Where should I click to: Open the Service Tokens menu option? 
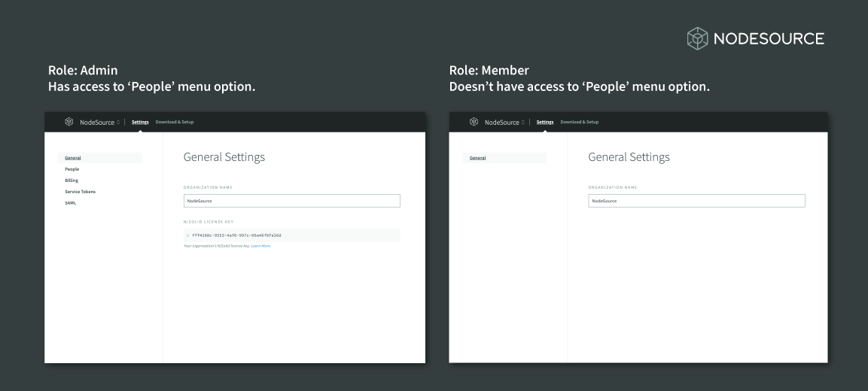(81, 191)
